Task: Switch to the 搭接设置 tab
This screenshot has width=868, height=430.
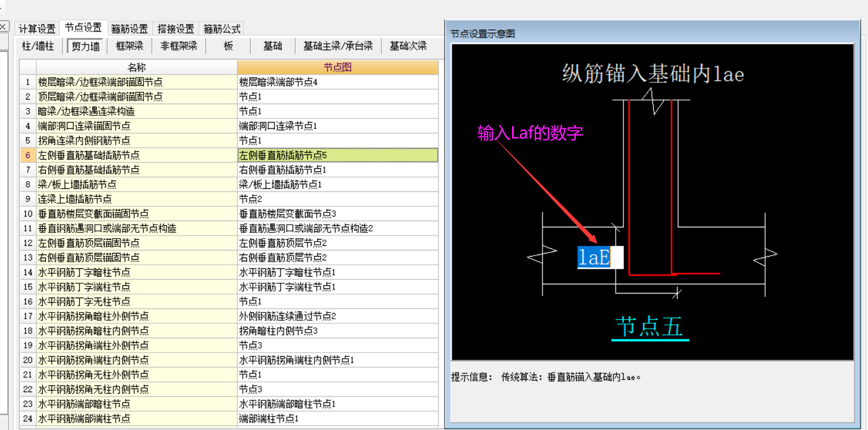Action: pyautogui.click(x=176, y=29)
